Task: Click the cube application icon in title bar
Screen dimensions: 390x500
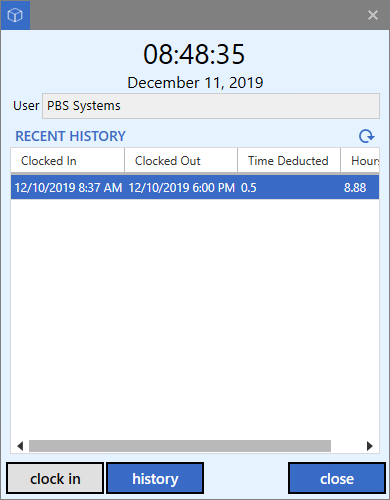Action: (15, 15)
